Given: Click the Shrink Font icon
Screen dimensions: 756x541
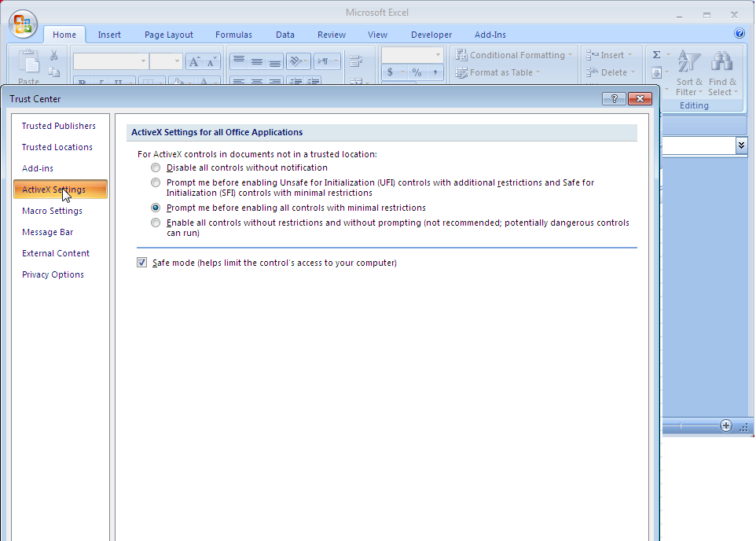Looking at the screenshot, I should 211,62.
